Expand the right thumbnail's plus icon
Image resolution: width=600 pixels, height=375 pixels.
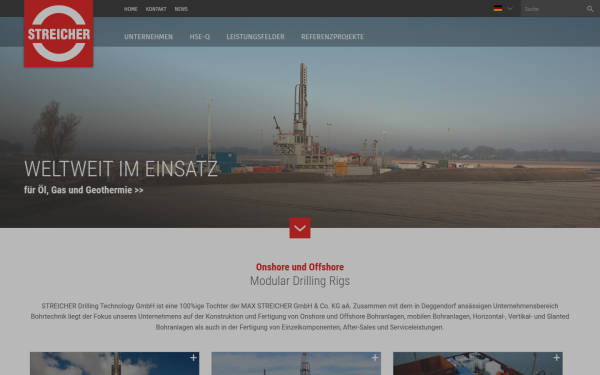[557, 357]
